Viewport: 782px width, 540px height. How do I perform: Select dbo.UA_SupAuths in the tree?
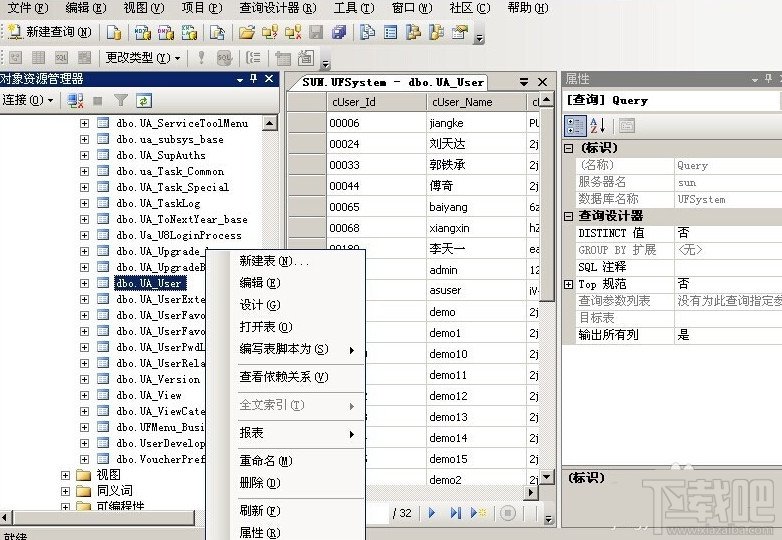pos(161,156)
